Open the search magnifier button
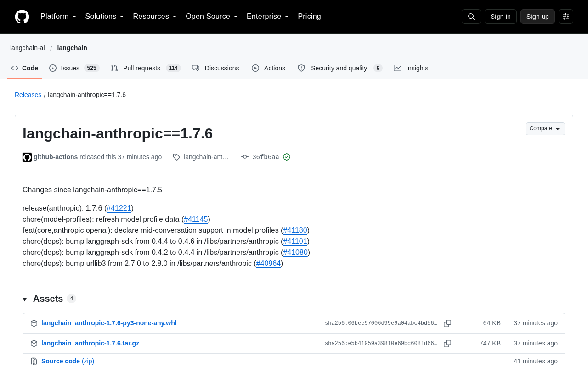The height and width of the screenshot is (368, 588). (x=471, y=17)
